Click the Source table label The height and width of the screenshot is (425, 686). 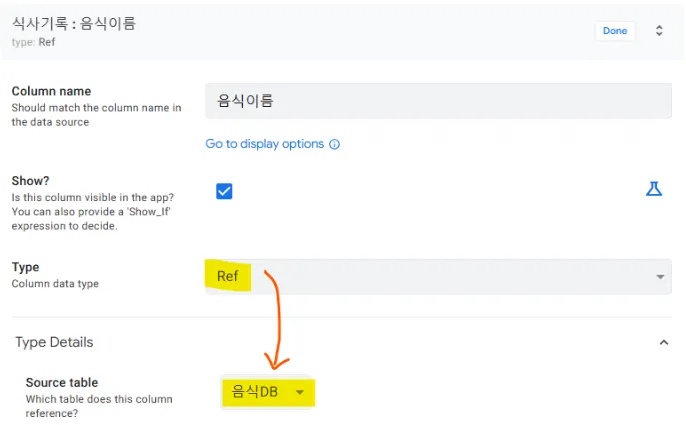pyautogui.click(x=62, y=383)
